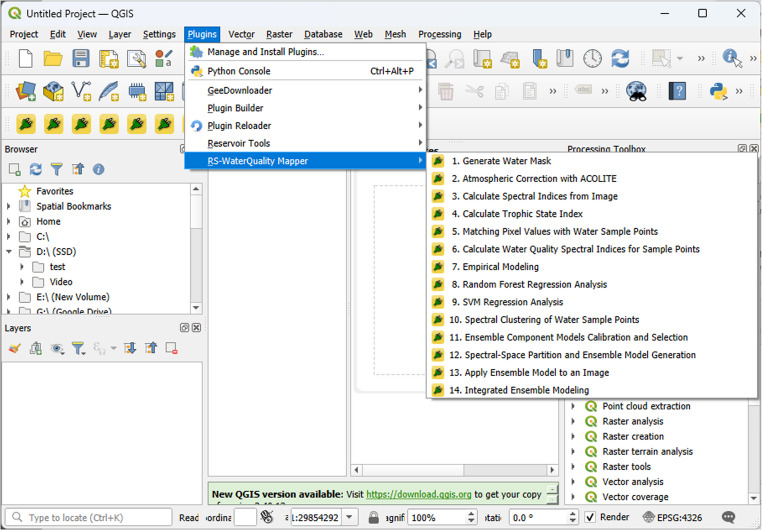Click EPSG:4326 CRS button in status bar

[672, 517]
